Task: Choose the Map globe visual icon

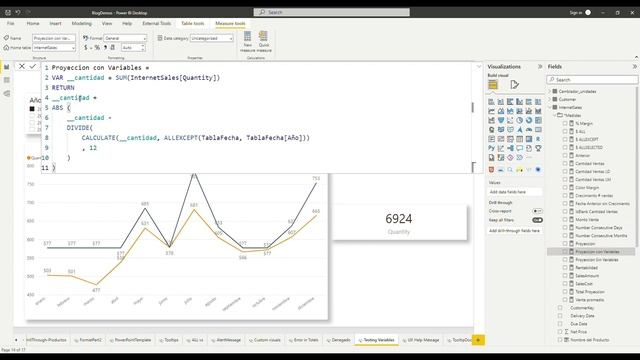Action: pos(491,130)
